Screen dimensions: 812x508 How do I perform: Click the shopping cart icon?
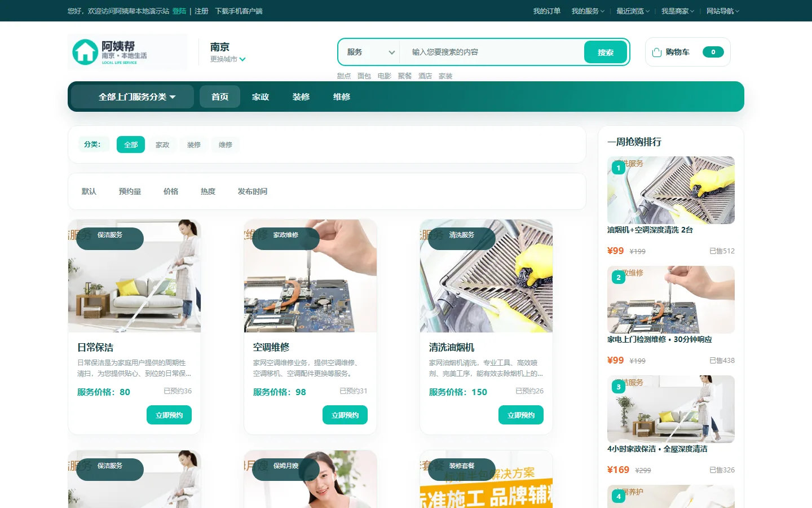pos(656,52)
